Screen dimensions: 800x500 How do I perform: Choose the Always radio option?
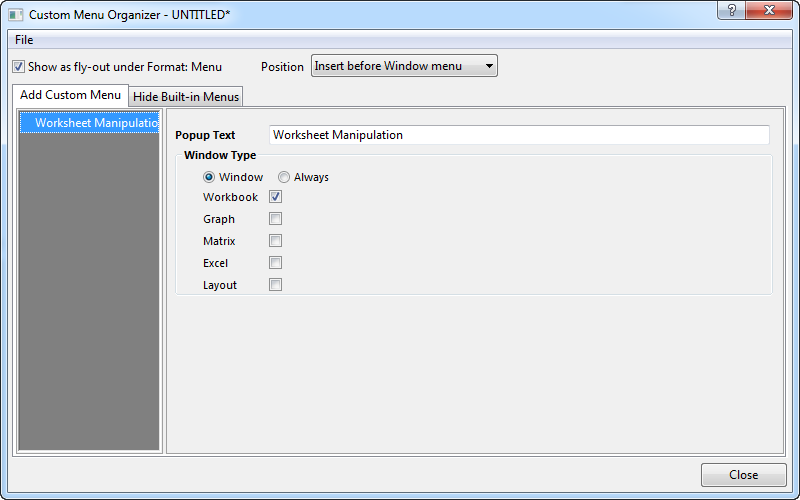click(284, 177)
